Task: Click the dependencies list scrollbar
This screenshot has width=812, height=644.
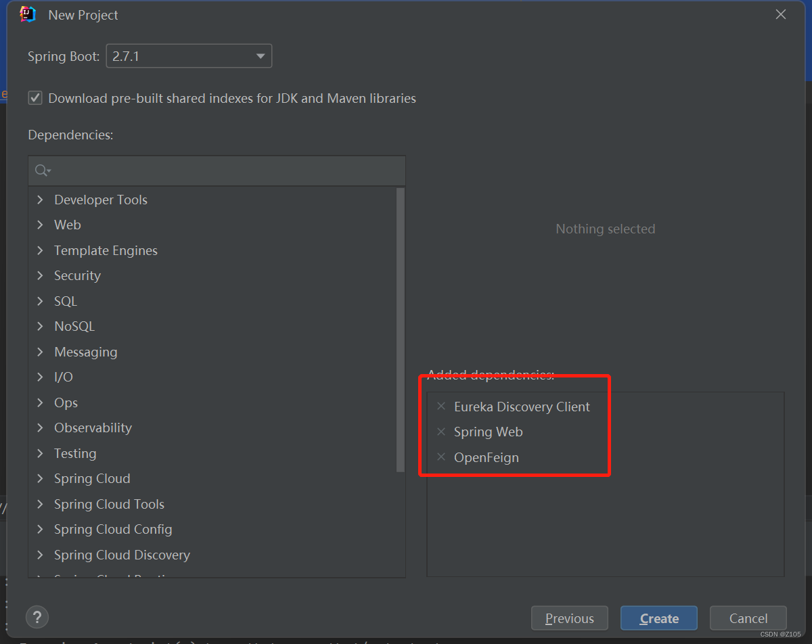Action: [401, 329]
